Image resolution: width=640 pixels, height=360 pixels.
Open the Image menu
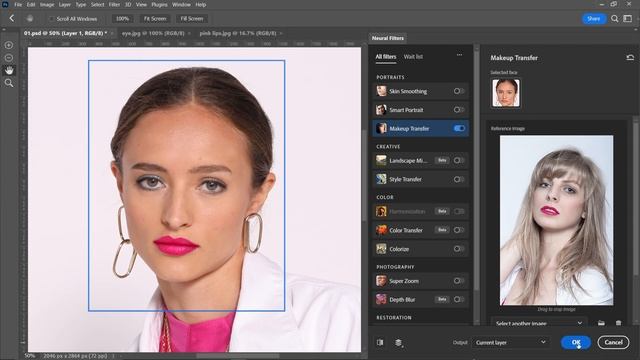(x=47, y=4)
